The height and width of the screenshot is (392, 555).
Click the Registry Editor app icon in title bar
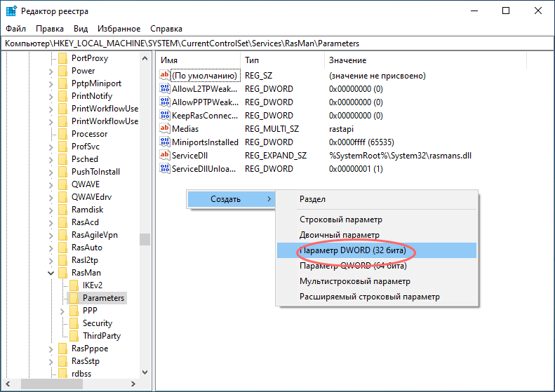click(11, 11)
